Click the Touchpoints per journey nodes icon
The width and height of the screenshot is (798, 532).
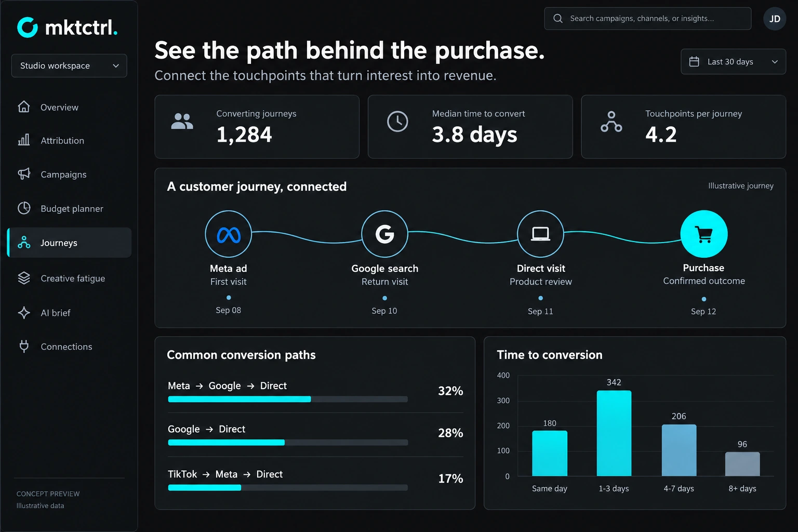pos(611,122)
